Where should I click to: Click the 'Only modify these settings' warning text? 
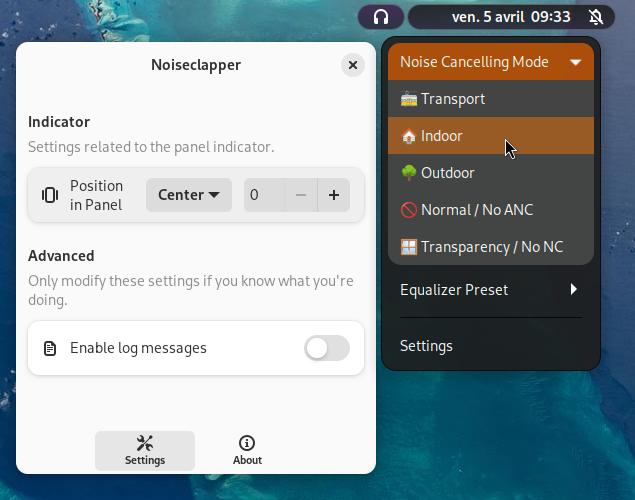191,290
